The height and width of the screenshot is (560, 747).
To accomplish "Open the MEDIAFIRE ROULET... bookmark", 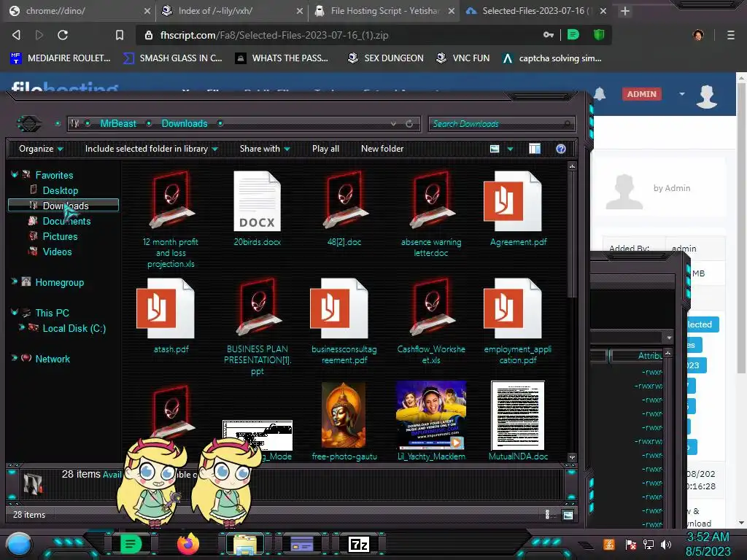I will click(60, 58).
